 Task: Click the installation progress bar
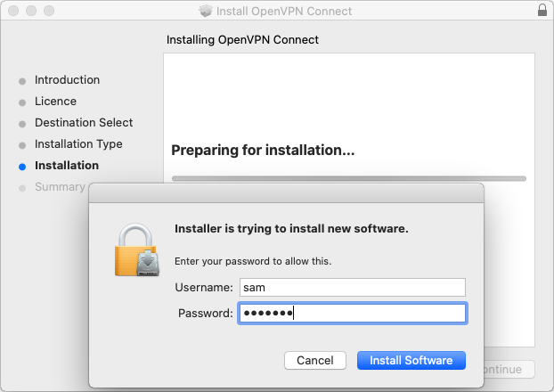pos(348,178)
